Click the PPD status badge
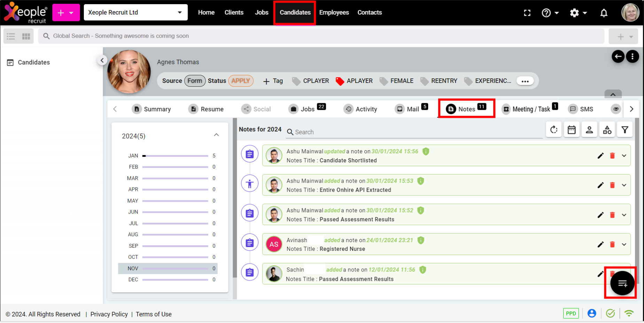Viewport: 644px width, 323px height. point(571,313)
